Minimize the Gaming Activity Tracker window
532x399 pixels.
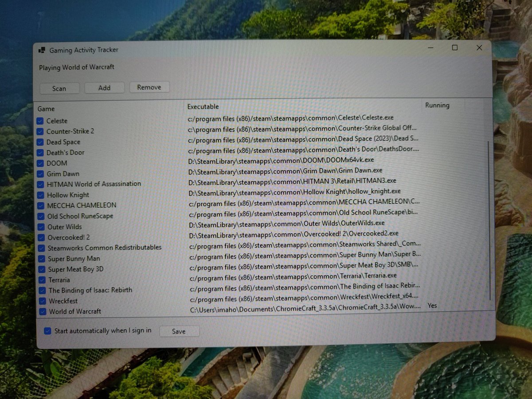(x=430, y=48)
